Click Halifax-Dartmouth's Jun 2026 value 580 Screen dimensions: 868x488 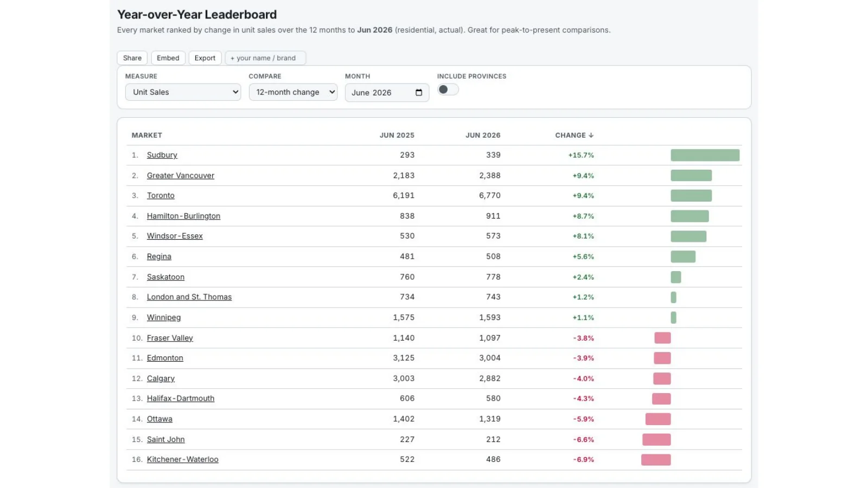tap(493, 399)
